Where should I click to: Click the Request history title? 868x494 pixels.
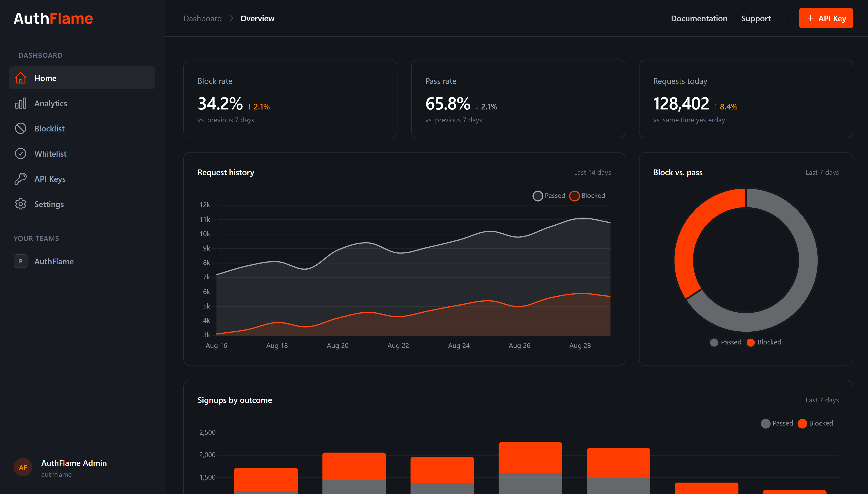click(x=226, y=172)
